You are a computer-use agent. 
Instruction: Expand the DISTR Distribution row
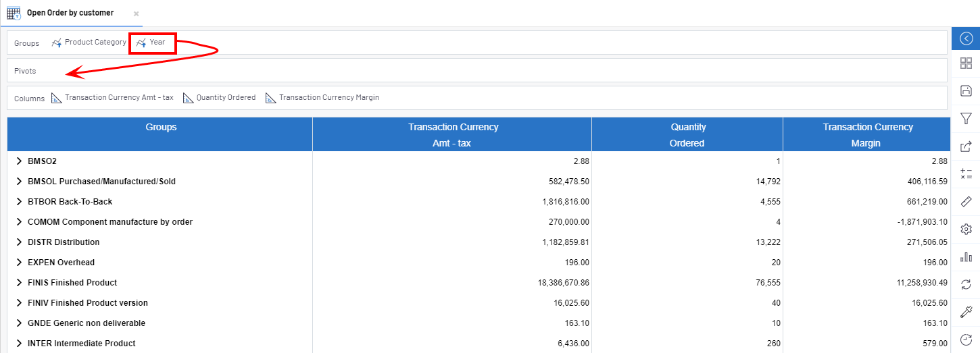(x=19, y=242)
